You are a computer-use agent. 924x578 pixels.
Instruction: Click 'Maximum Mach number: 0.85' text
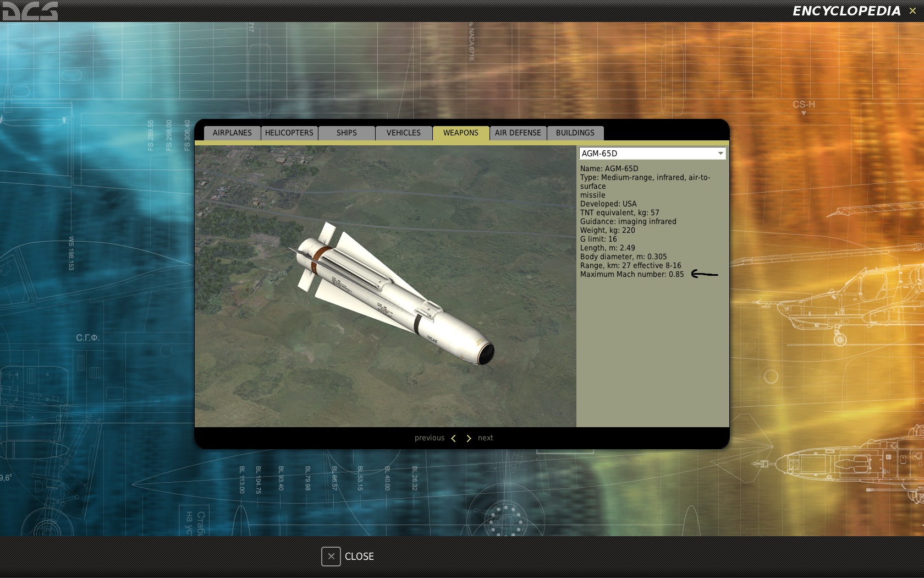(632, 274)
